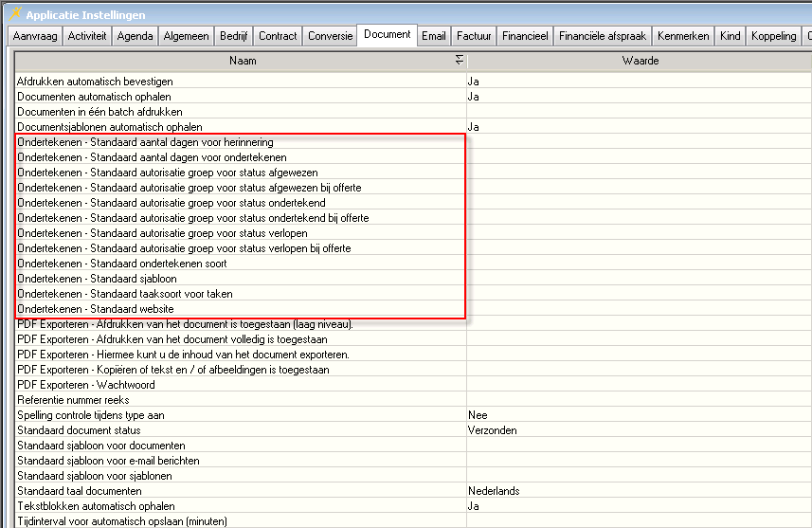Viewport: 812px width, 528px height.
Task: Go to the Financiële afspraak tab
Action: [602, 36]
